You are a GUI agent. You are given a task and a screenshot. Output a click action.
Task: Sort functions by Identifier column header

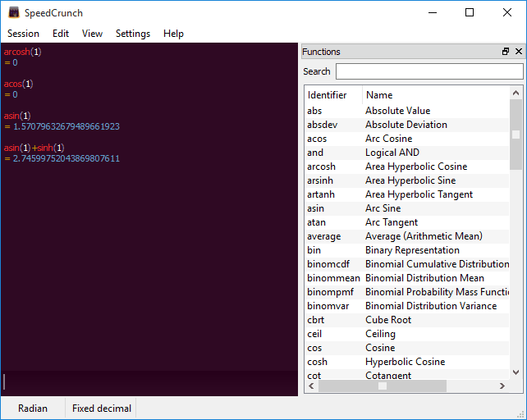[x=333, y=95]
